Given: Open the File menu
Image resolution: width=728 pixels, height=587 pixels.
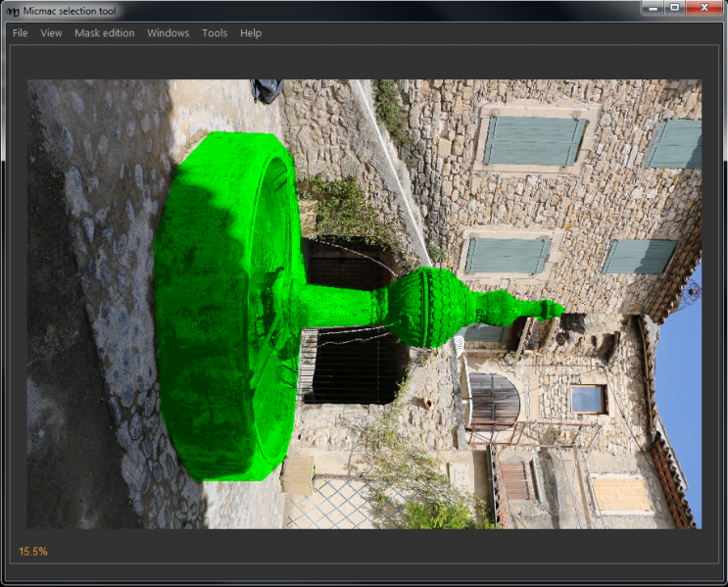Looking at the screenshot, I should [20, 33].
